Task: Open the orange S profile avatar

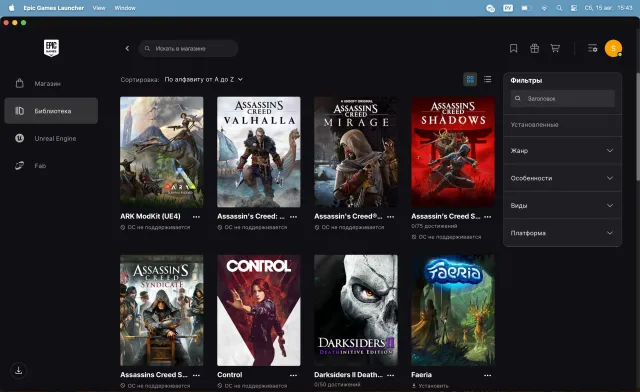Action: point(613,48)
